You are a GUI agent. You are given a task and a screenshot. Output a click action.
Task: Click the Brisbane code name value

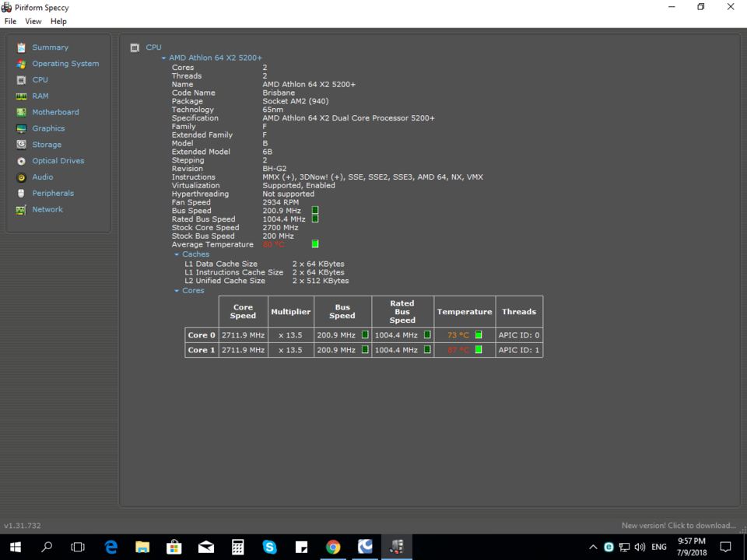coord(279,93)
